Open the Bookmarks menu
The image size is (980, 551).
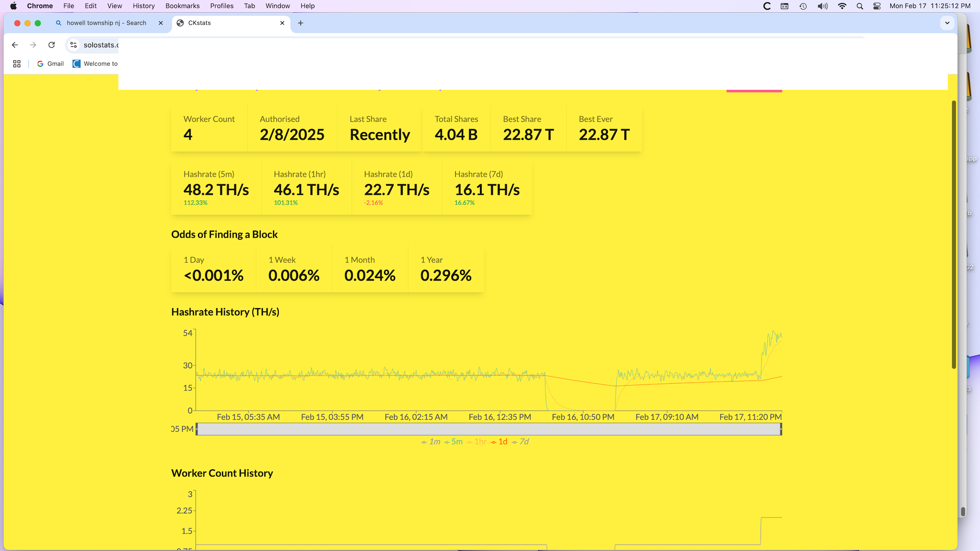coord(183,6)
